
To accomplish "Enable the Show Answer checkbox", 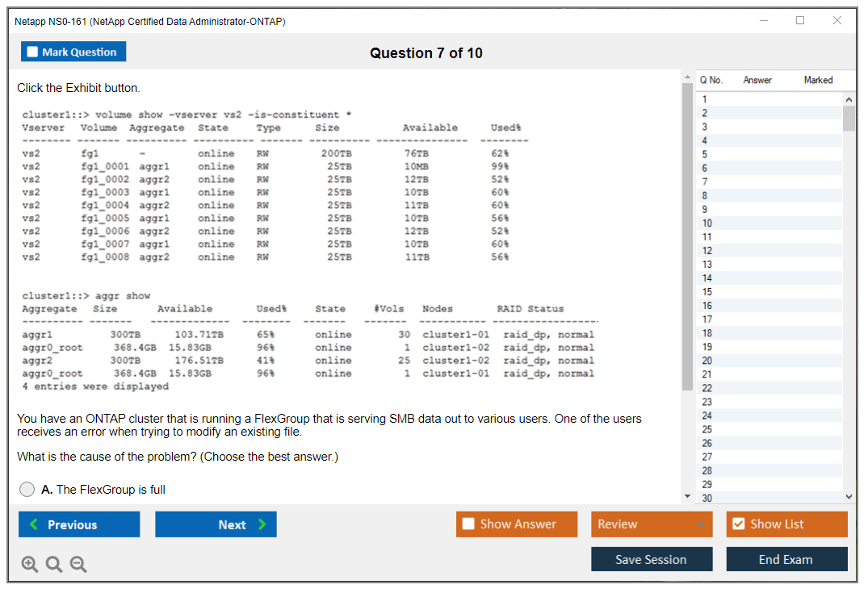I will click(x=468, y=524).
